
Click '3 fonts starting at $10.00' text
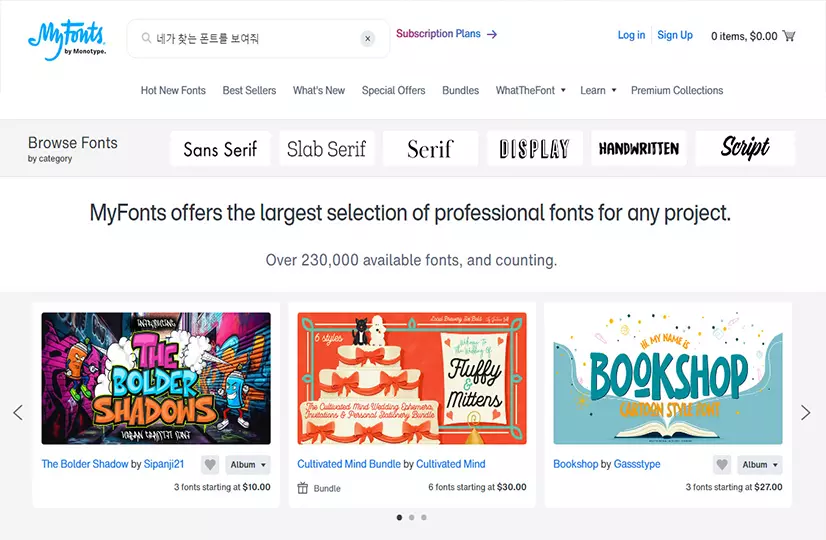[222, 487]
